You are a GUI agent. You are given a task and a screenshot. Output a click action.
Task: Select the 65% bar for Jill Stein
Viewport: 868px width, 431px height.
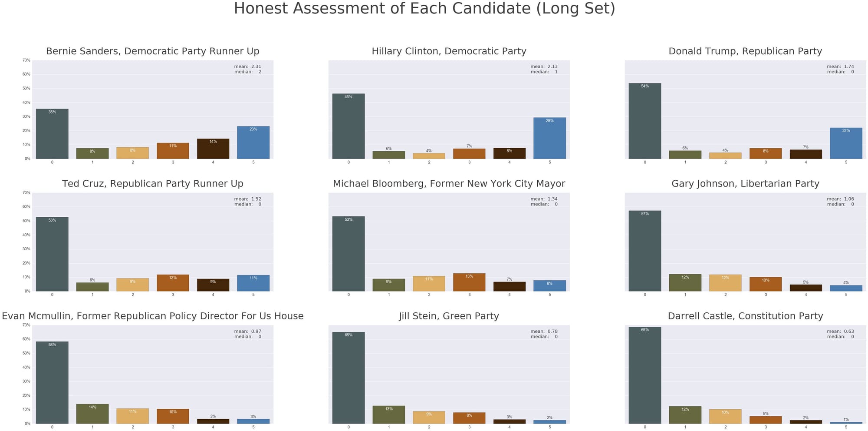click(x=349, y=378)
